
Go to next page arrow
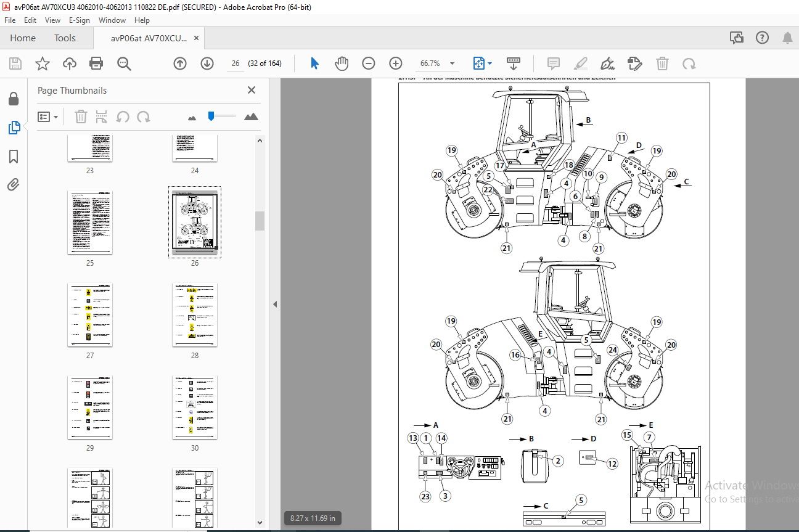click(x=207, y=63)
